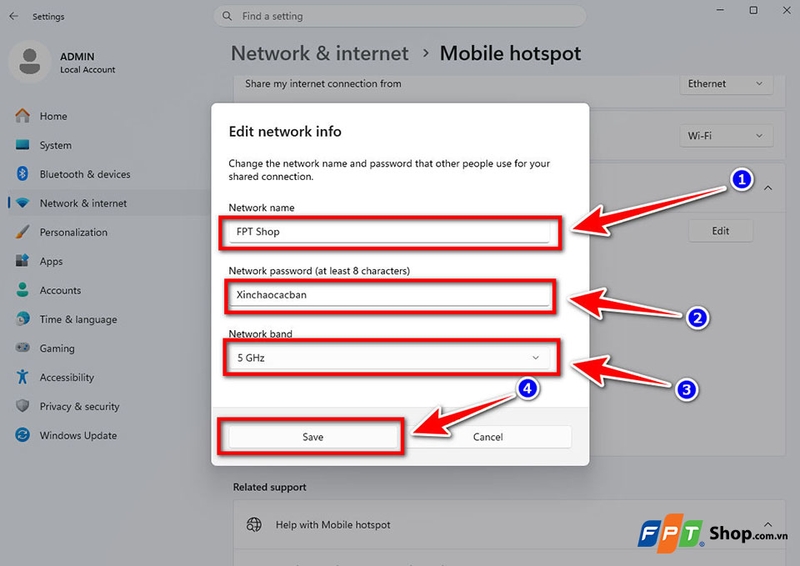
Task: Collapse the Help with Mobile hotspot chevron
Action: pos(768,524)
